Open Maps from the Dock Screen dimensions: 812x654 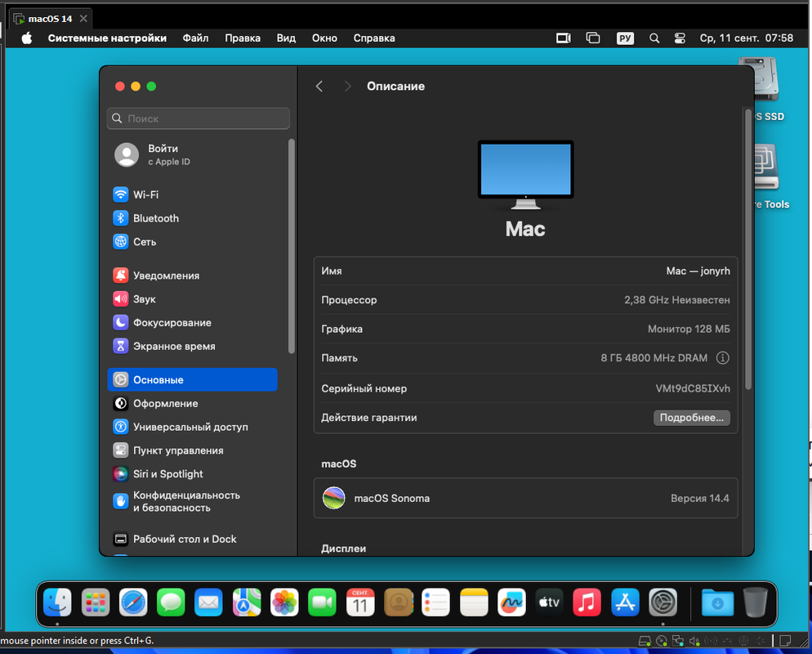pyautogui.click(x=247, y=602)
